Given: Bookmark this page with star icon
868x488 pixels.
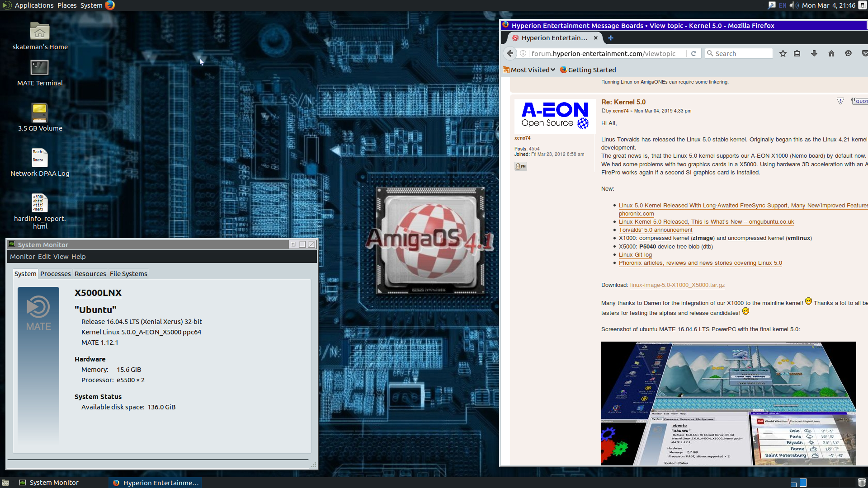Looking at the screenshot, I should [x=783, y=53].
